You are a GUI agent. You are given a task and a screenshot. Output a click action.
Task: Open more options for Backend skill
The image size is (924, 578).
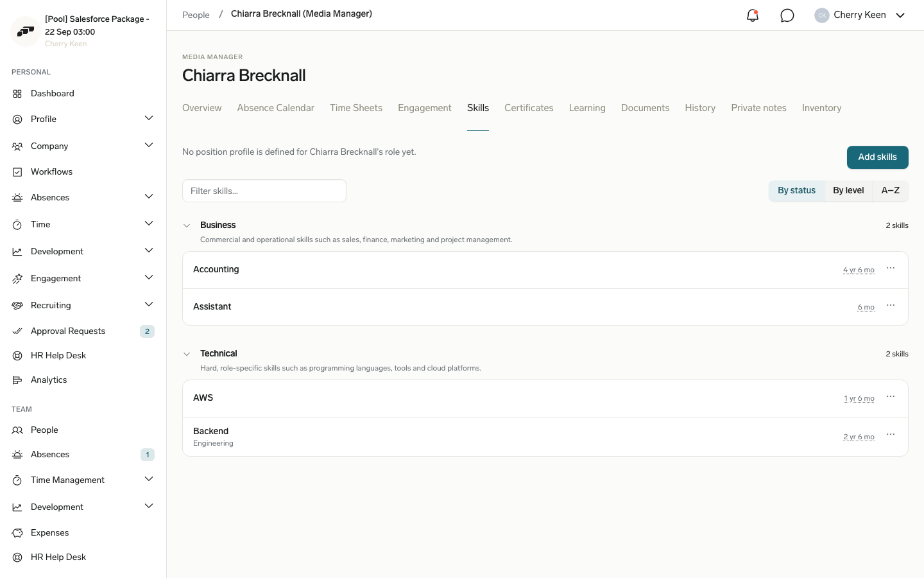pos(891,435)
